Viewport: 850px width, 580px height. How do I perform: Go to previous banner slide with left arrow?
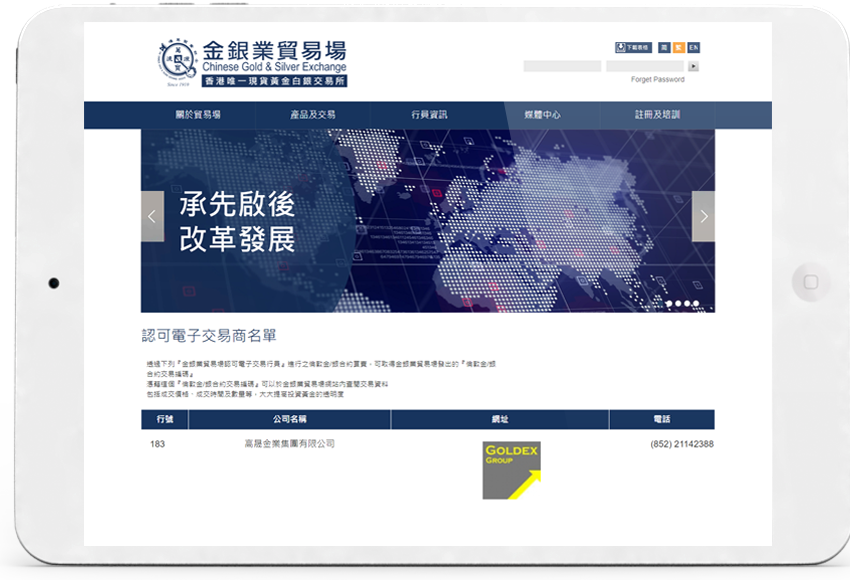pyautogui.click(x=152, y=216)
